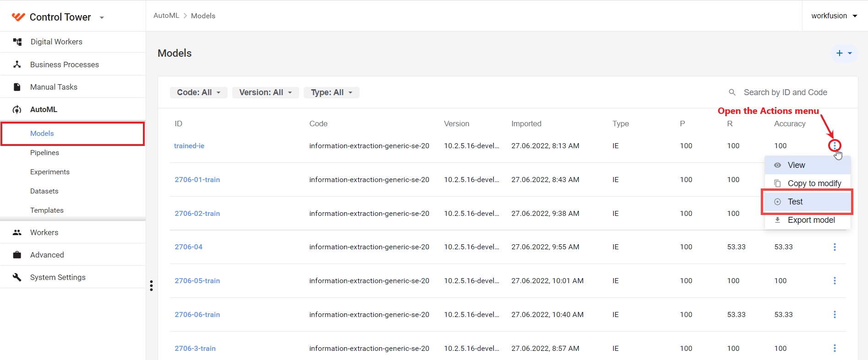Click the Digital Workers sidebar icon
Viewport: 868px width, 360px height.
click(x=17, y=42)
